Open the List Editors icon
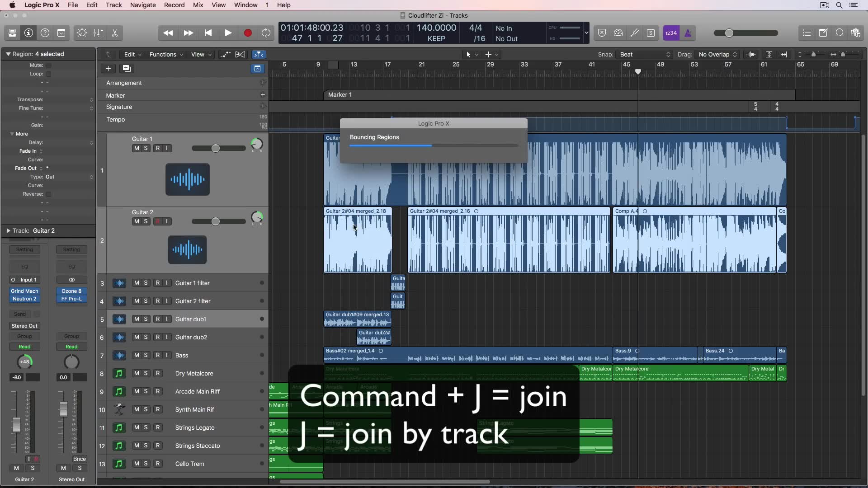The height and width of the screenshot is (488, 868). tap(807, 33)
